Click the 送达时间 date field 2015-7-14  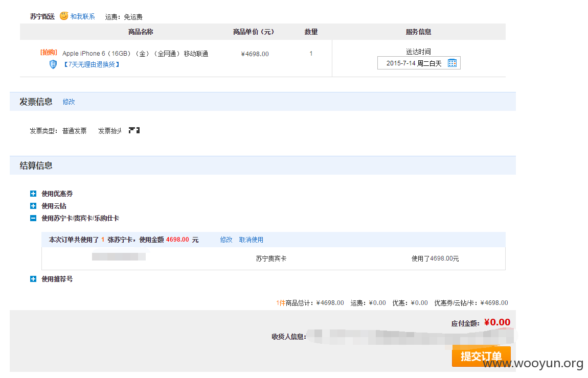[418, 63]
